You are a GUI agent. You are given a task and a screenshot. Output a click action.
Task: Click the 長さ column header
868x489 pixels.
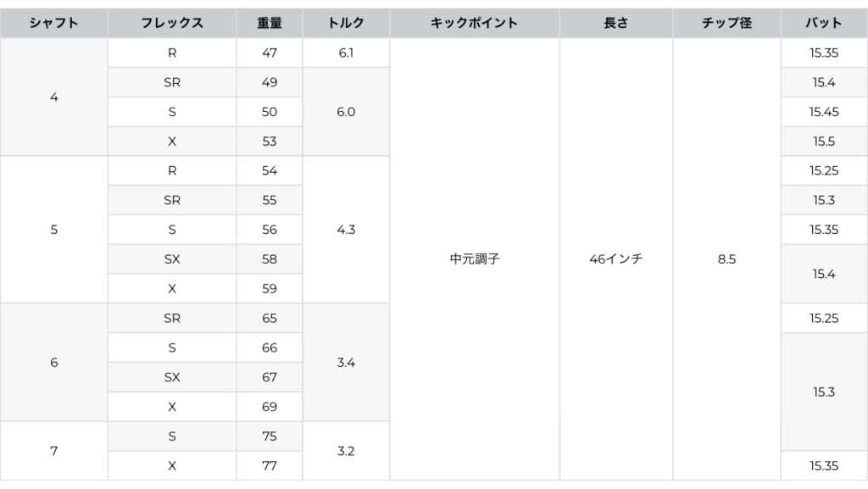(615, 24)
